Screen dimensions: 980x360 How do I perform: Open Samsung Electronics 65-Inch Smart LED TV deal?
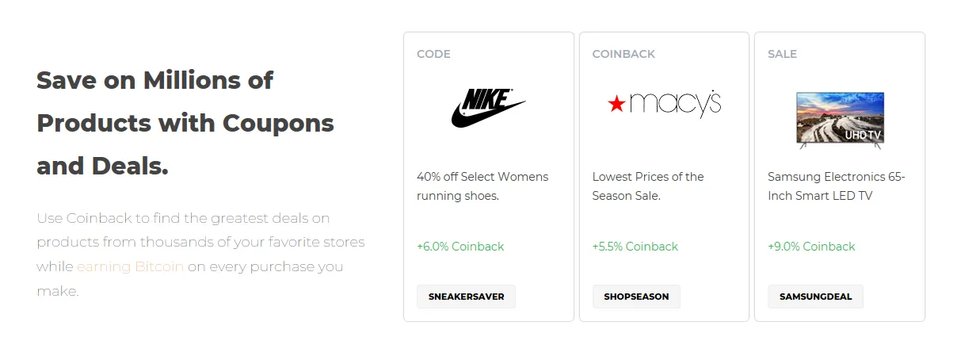pos(837,186)
